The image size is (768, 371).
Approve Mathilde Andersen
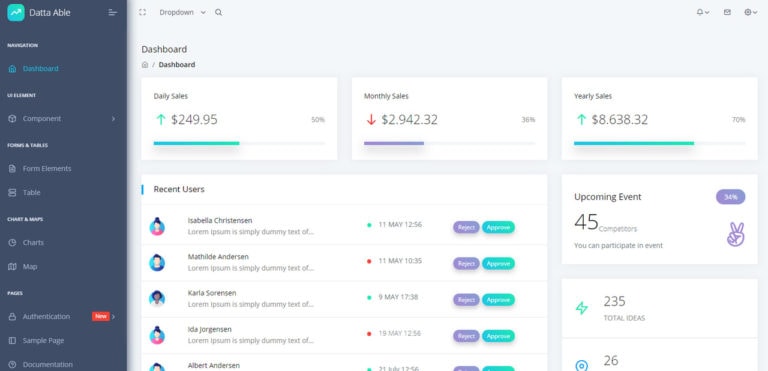(499, 264)
